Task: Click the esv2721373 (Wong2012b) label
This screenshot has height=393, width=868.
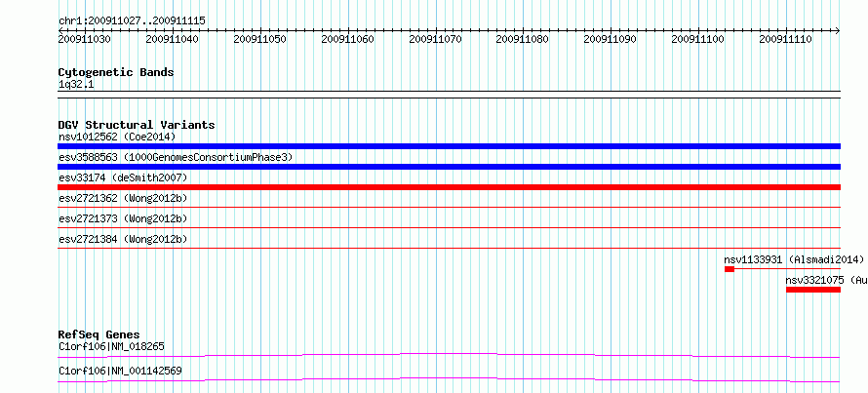Action: pos(123,218)
